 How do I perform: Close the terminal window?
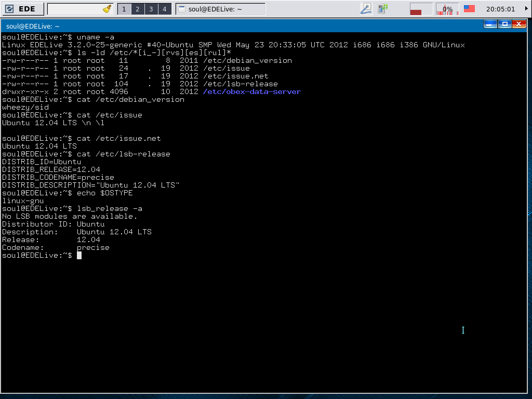click(x=519, y=24)
